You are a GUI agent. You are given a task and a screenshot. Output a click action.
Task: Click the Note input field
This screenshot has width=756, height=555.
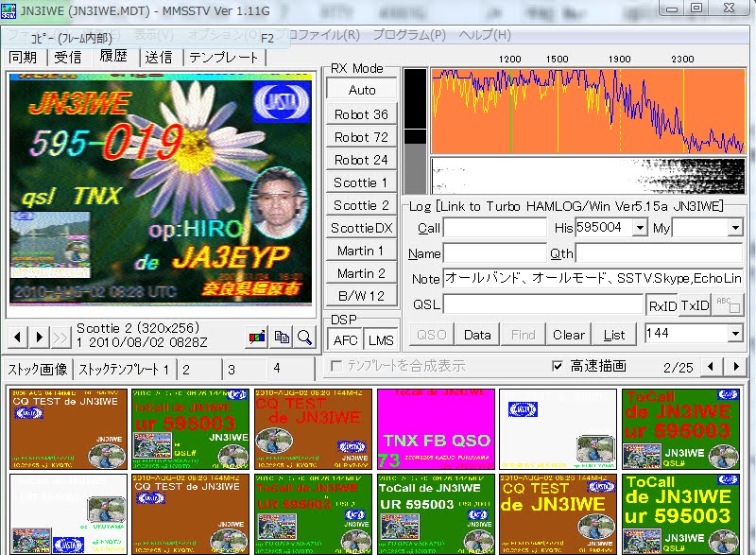tap(593, 278)
